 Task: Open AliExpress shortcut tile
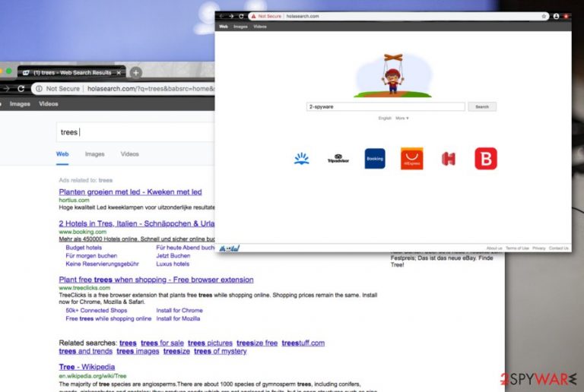[x=411, y=159]
